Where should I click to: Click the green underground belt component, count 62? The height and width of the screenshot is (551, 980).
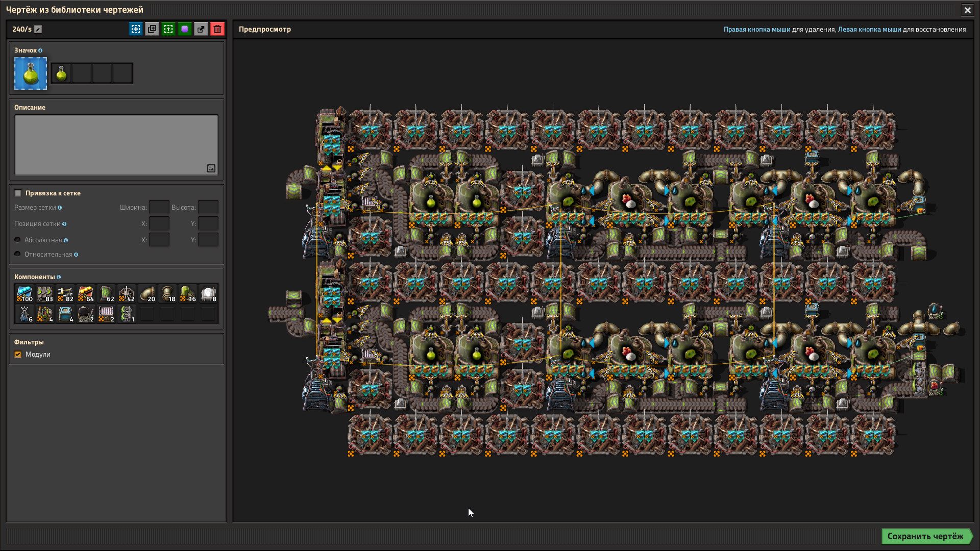106,294
